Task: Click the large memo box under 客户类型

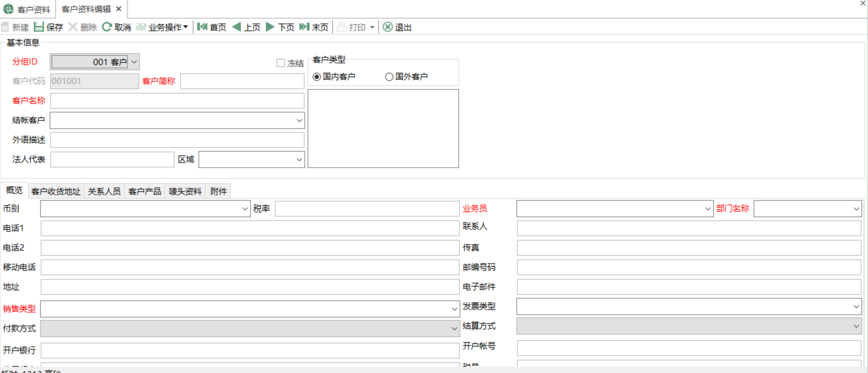Action: point(383,129)
